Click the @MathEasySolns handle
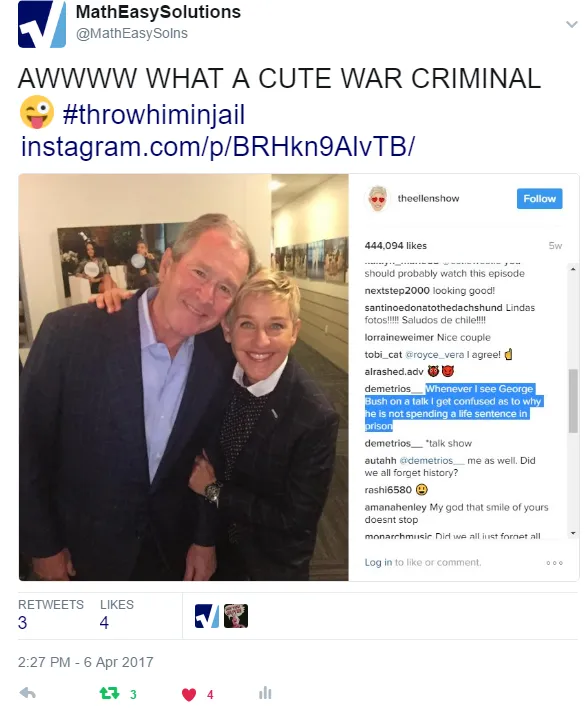Screen dimensions: 586x712 [x=132, y=33]
